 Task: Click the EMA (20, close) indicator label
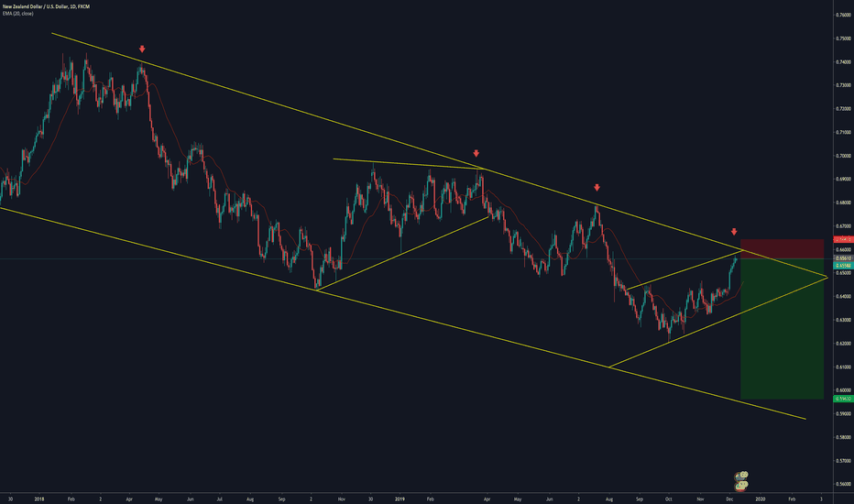(x=20, y=14)
